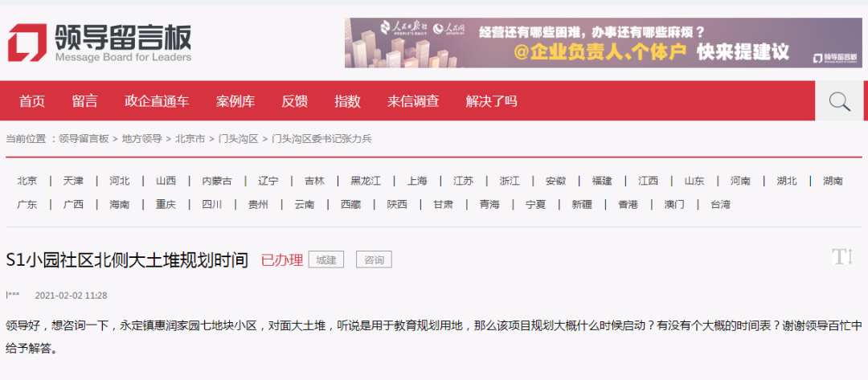The width and height of the screenshot is (868, 380).
Task: Select 政企直通车 in navigation bar
Action: tap(157, 101)
